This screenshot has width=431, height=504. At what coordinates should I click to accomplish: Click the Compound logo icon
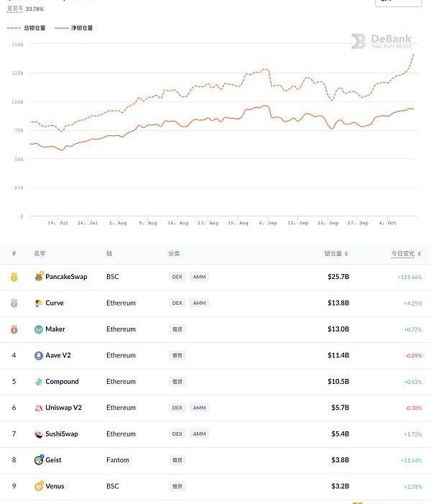tap(39, 382)
